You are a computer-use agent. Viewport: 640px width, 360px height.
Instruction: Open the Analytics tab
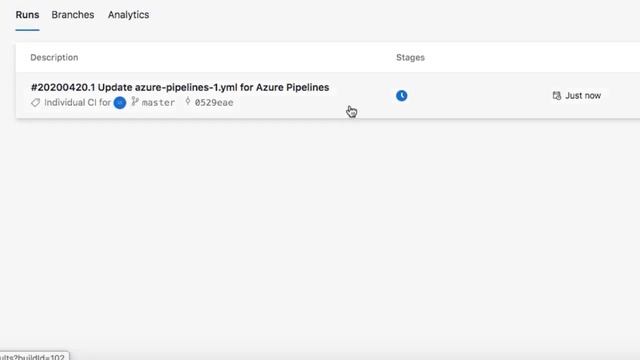click(128, 15)
